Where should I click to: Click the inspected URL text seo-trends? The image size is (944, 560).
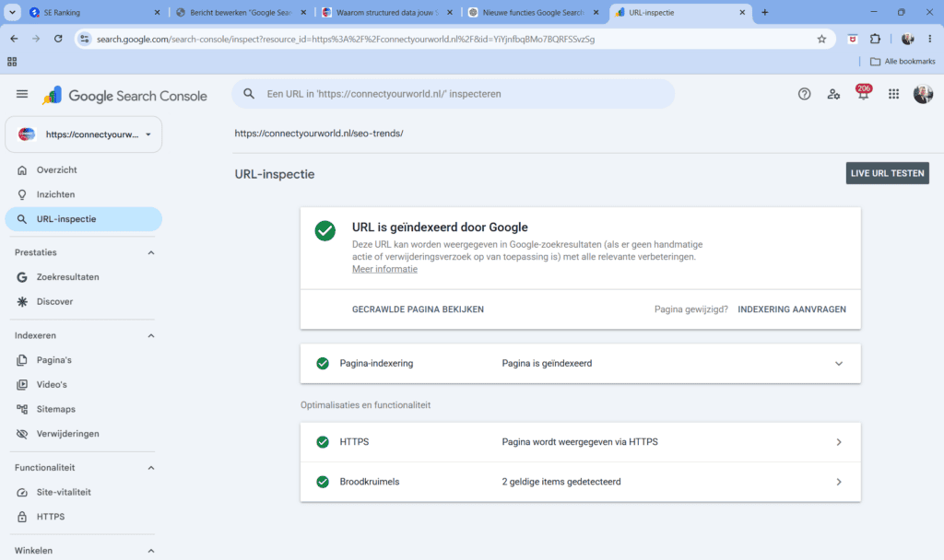[319, 134]
